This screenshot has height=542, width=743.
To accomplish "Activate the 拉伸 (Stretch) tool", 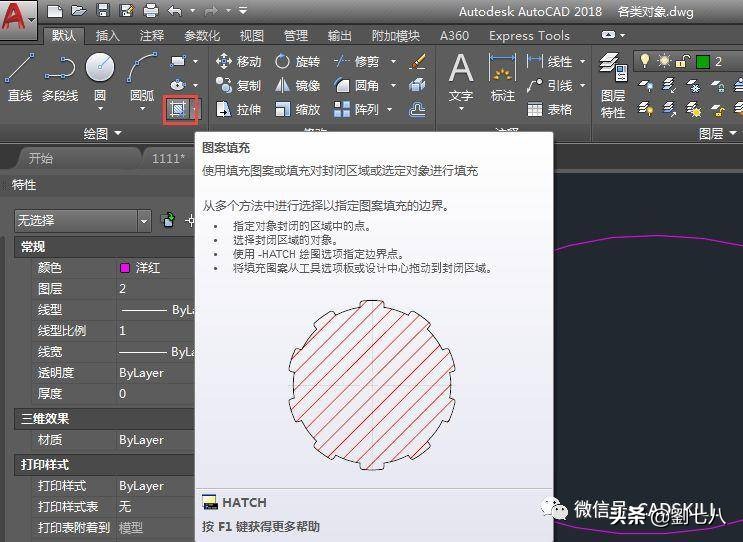I will tap(238, 109).
